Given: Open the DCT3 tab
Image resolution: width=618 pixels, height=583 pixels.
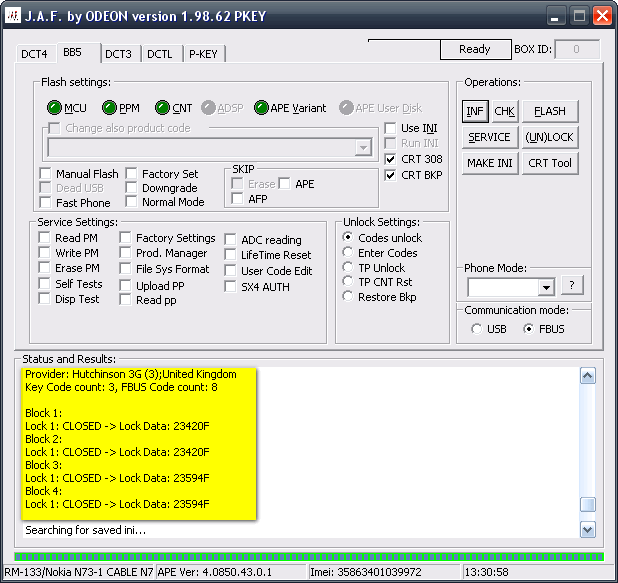Looking at the screenshot, I should 120,54.
